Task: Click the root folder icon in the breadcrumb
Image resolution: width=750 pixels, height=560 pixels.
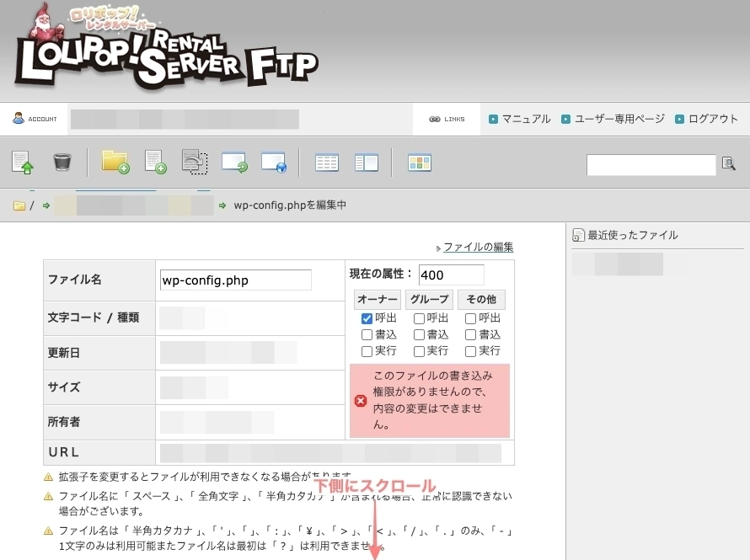Action: pyautogui.click(x=19, y=206)
